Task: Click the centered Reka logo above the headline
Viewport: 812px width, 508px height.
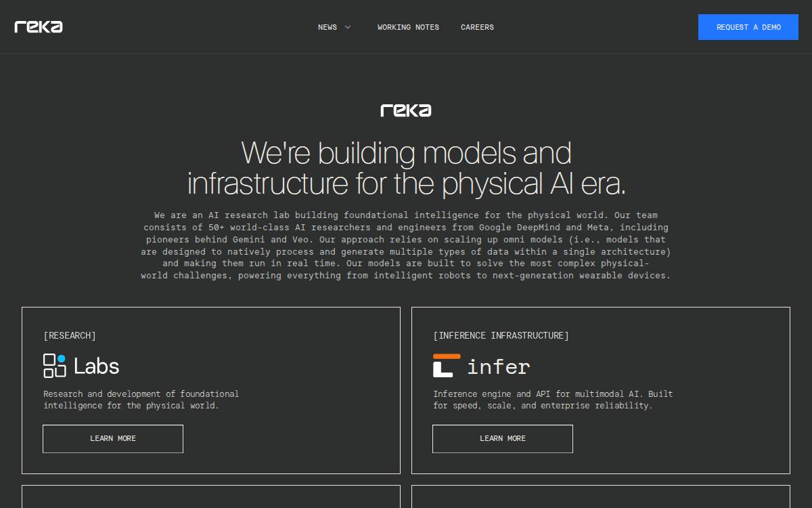Action: tap(406, 110)
